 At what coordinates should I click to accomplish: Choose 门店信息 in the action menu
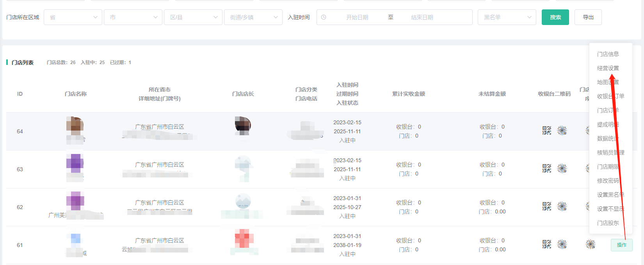pos(608,54)
